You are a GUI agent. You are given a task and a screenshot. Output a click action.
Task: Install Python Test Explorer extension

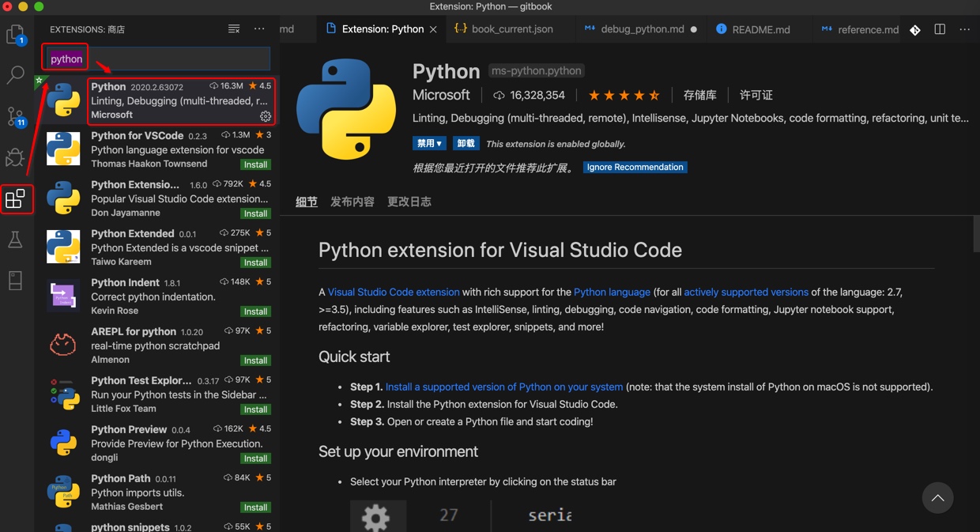[255, 409]
